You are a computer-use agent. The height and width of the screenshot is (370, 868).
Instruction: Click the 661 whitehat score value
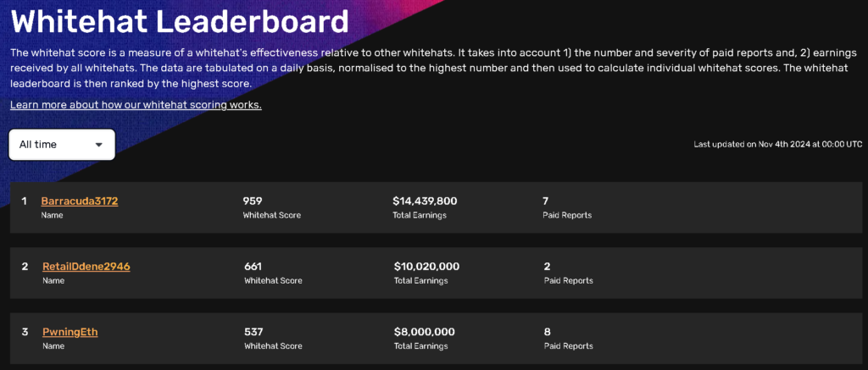coord(253,267)
